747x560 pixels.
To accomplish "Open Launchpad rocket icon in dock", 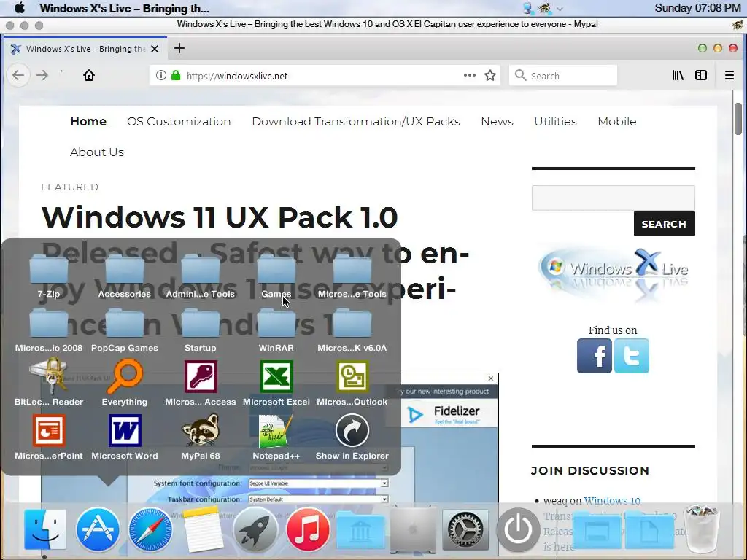I will (255, 529).
